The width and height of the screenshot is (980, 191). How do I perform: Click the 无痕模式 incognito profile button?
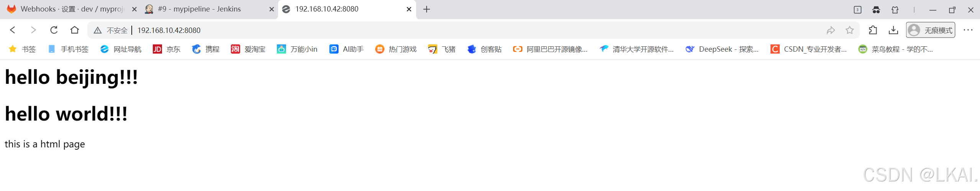click(x=930, y=30)
